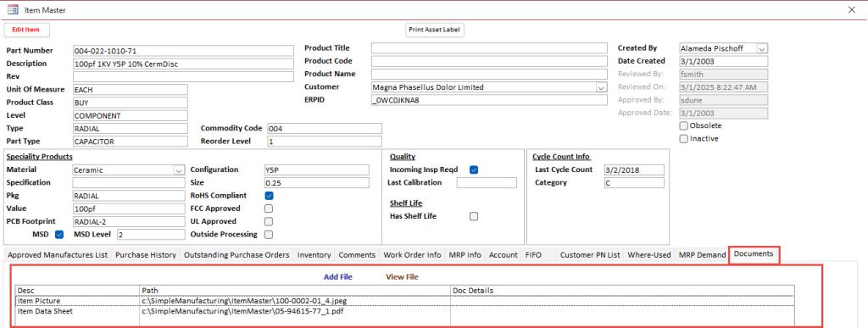This screenshot has width=868, height=328.
Task: Click the Date Created field
Action: [724, 61]
